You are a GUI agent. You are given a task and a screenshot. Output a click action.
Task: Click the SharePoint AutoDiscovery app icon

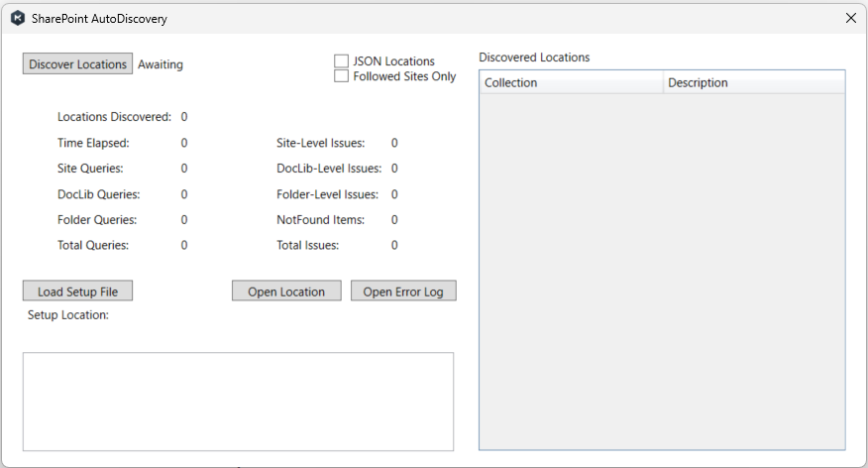pos(17,18)
